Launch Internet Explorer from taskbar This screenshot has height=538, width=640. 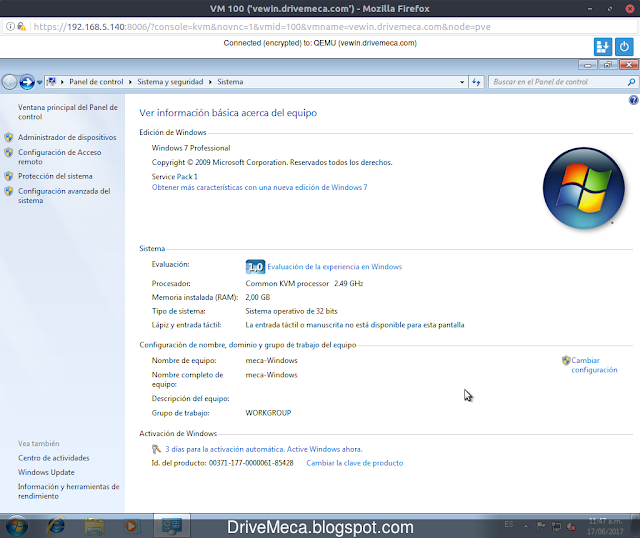[x=56, y=526]
